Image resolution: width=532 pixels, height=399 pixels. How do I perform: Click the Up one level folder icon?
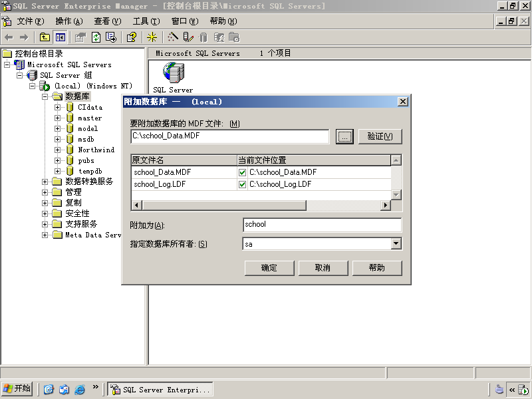tap(45, 37)
